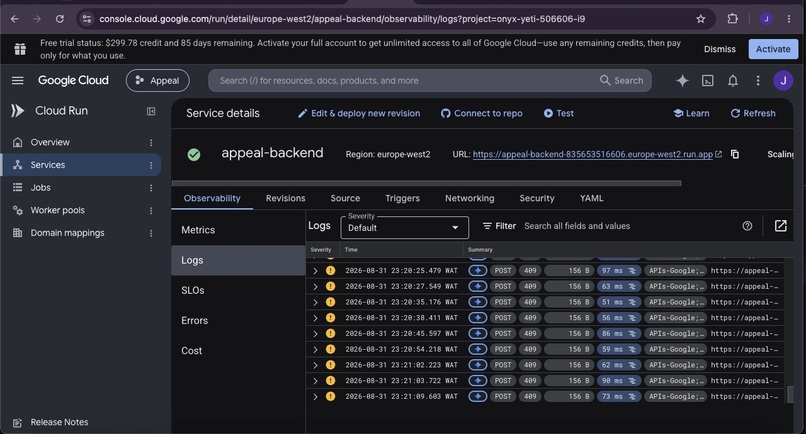Open Release Notes in the sidebar
This screenshot has height=434, width=806.
tap(59, 422)
